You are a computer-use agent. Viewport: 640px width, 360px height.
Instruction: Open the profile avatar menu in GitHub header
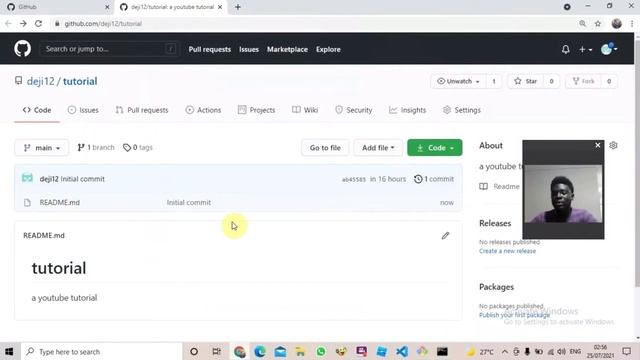[609, 49]
